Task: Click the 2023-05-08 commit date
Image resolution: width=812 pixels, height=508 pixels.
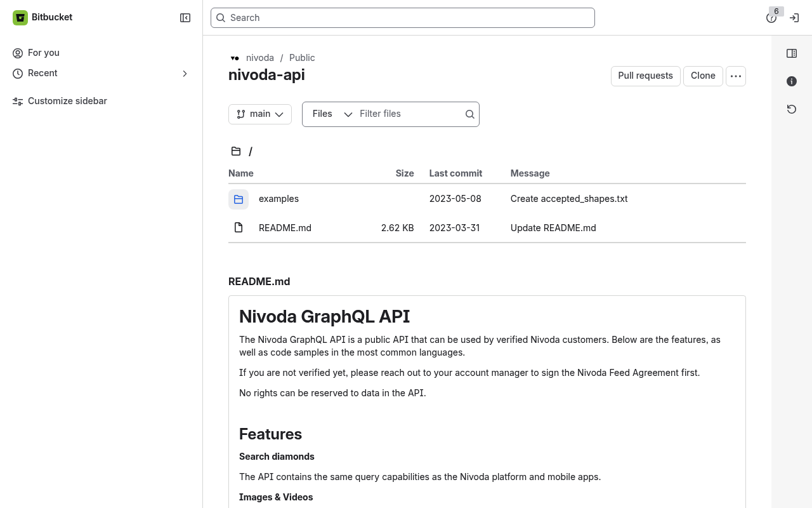Action: 455,199
